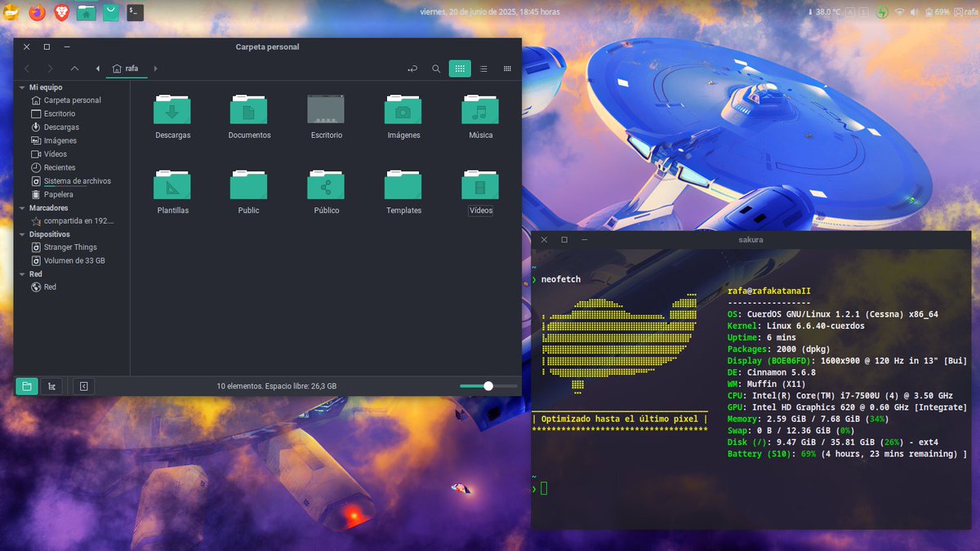Switch to icon view in file manager

(x=460, y=69)
